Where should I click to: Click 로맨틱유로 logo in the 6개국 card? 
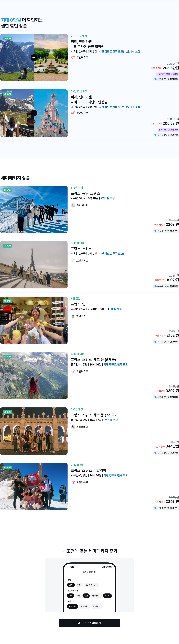click(x=73, y=371)
